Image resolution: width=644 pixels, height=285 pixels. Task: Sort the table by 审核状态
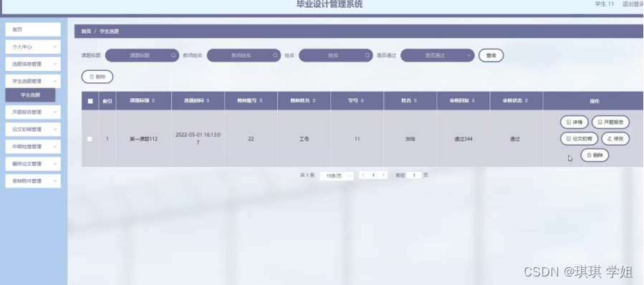[x=527, y=101]
